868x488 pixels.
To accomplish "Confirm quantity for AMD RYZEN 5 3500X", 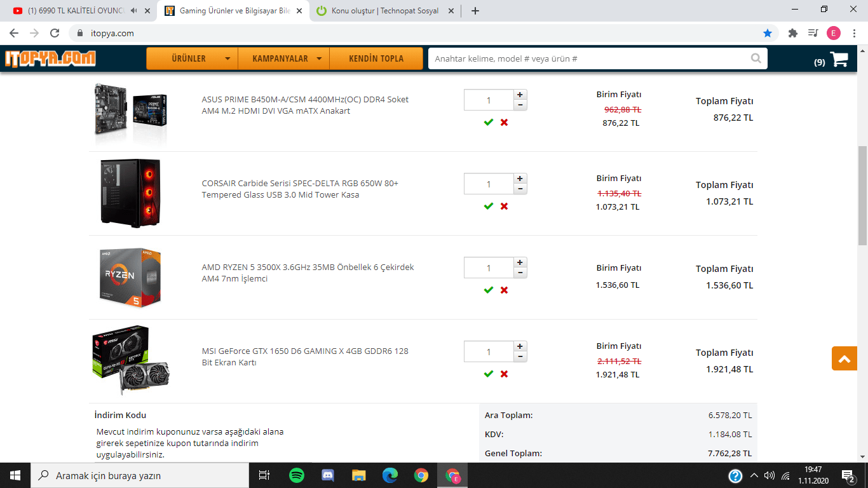I will pos(488,290).
